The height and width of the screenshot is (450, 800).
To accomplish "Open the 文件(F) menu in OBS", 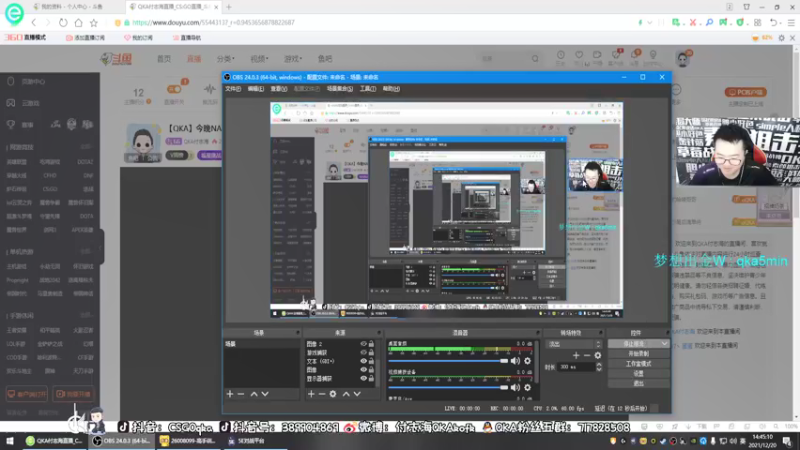I will coord(233,89).
